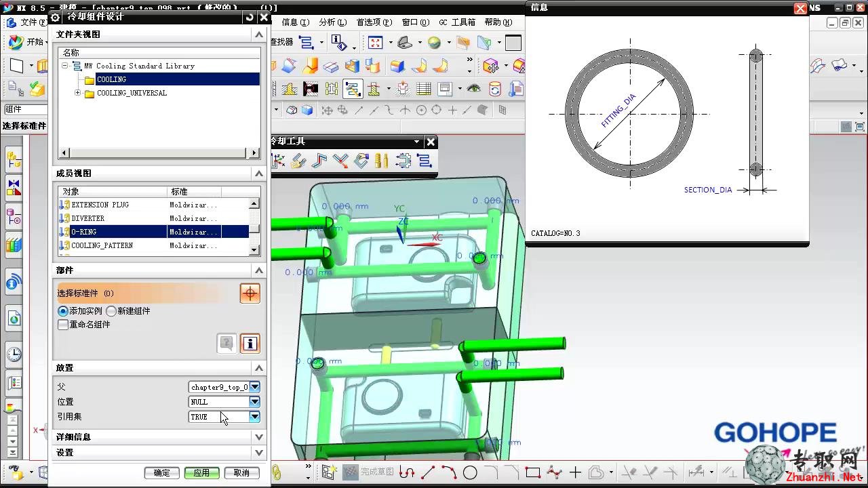868x488 pixels.
Task: Open the Cooling Tools toolbar options arrow
Action: tap(417, 142)
